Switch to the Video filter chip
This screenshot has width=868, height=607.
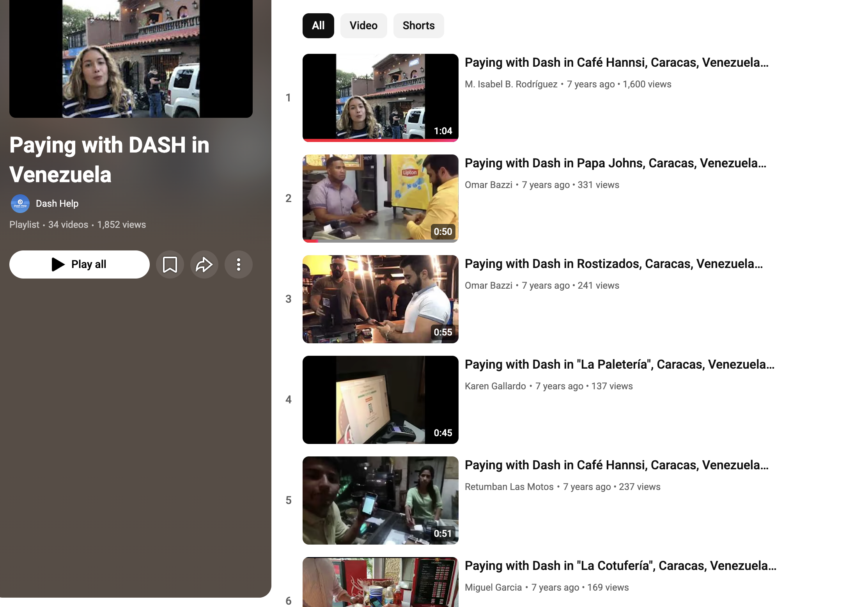point(363,25)
